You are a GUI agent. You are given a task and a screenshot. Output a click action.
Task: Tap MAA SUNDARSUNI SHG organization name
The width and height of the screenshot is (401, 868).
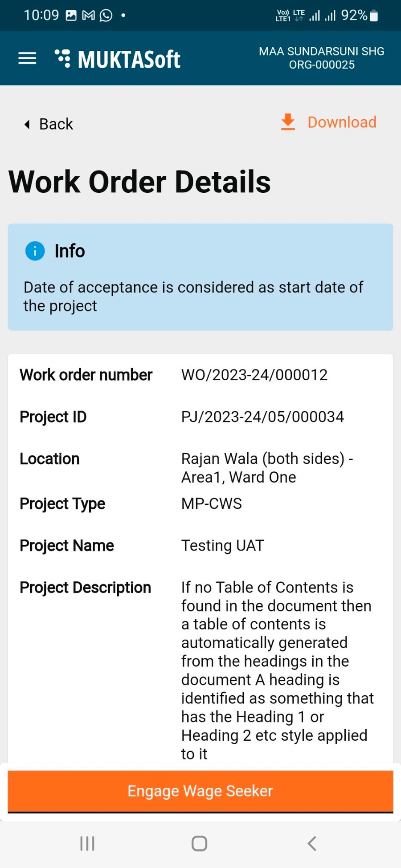(x=321, y=51)
